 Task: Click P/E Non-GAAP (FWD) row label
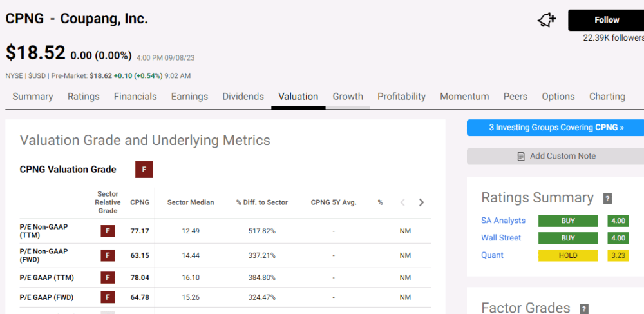(44, 255)
